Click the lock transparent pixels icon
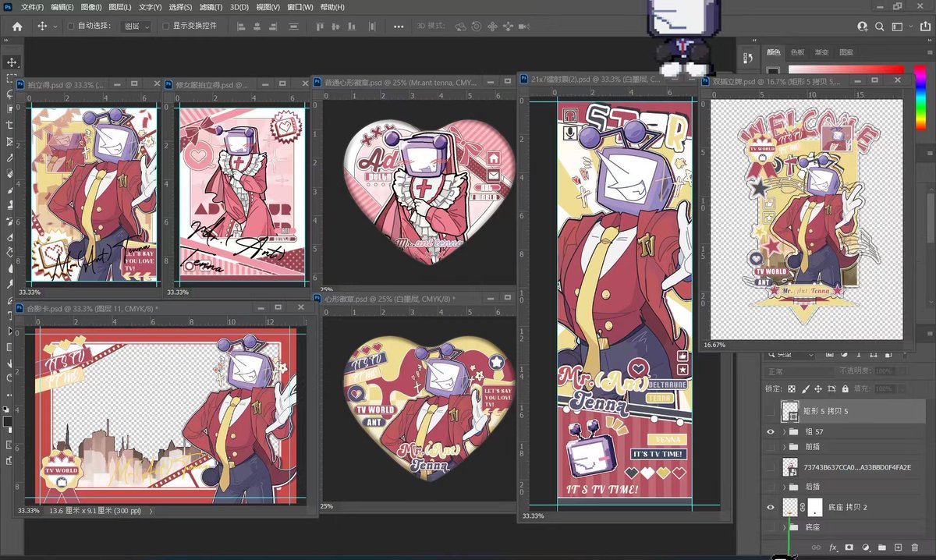 (792, 388)
